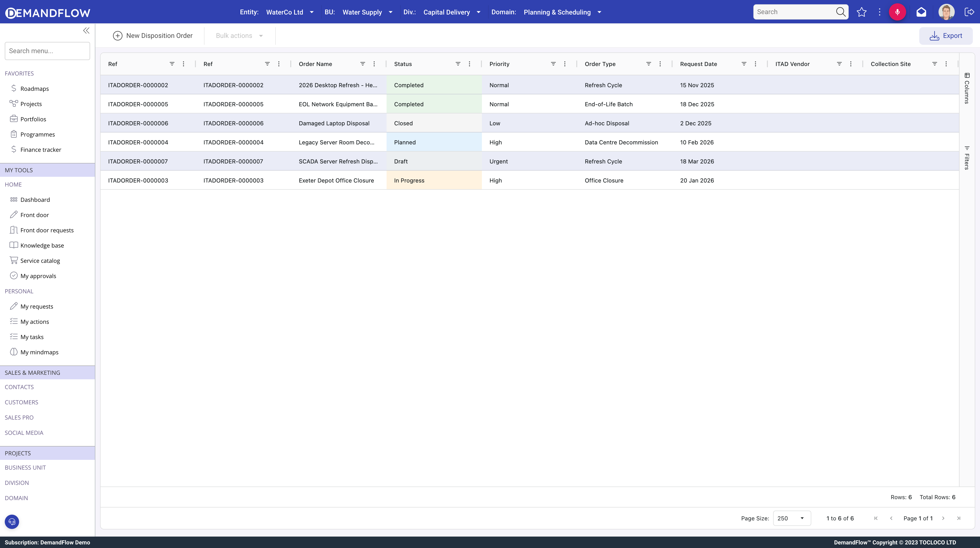Open the PROJECTS section in sidebar
Viewport: 980px width, 548px height.
coord(18,453)
